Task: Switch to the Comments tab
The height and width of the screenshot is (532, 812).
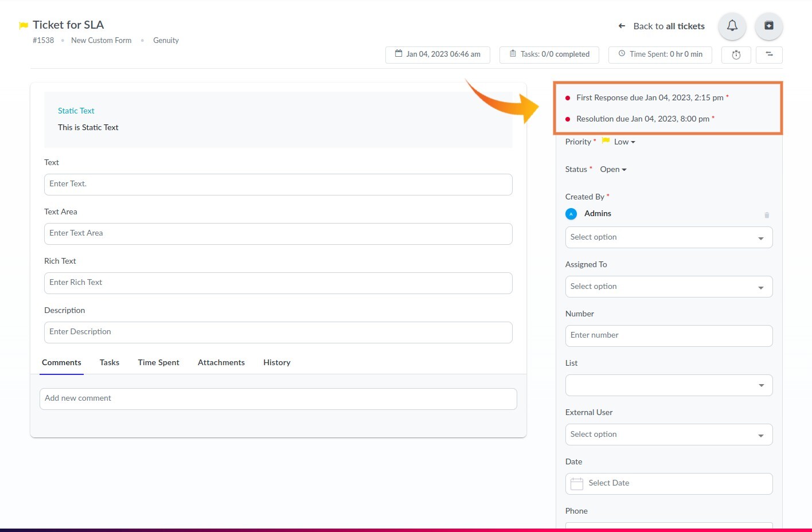Action: coord(61,363)
